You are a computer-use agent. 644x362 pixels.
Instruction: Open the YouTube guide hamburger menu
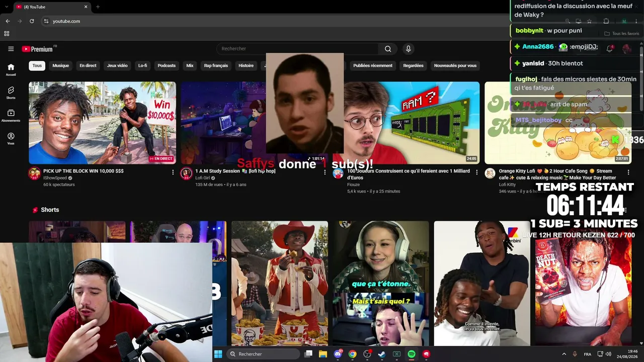[x=11, y=49]
